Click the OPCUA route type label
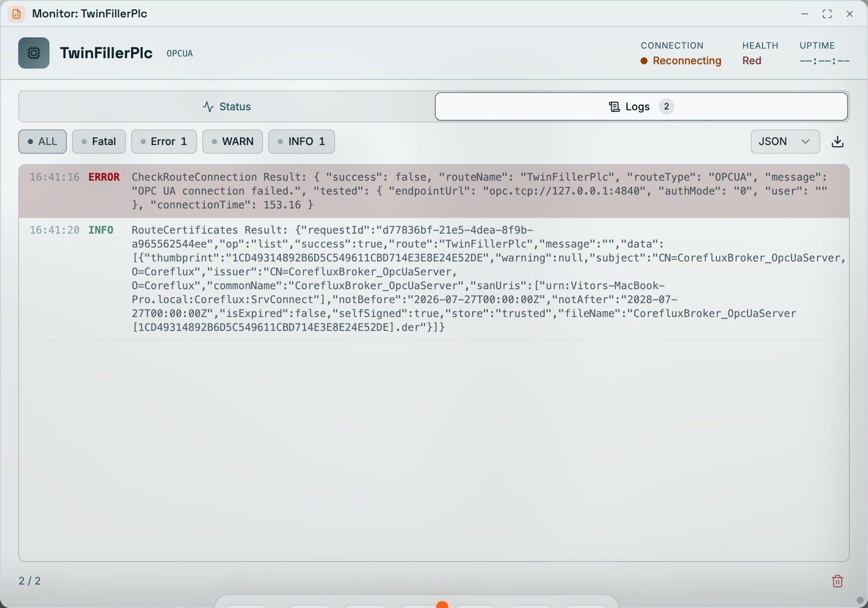The width and height of the screenshot is (868, 608). tap(180, 53)
